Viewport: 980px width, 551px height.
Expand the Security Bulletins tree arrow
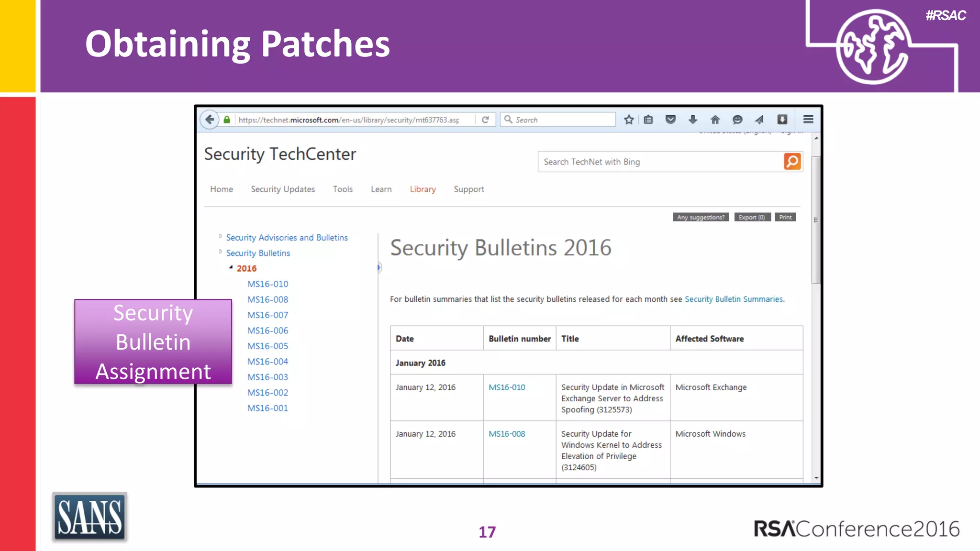pyautogui.click(x=220, y=252)
